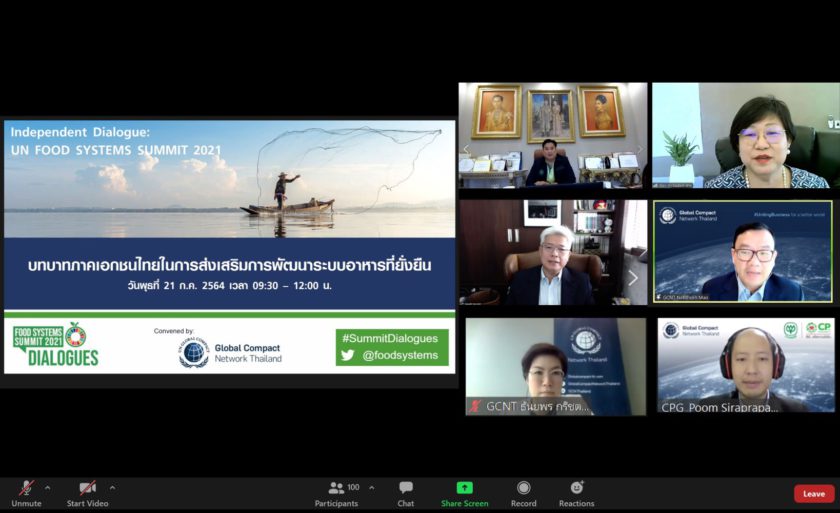Select tile with Global Compact standing banner

click(555, 365)
